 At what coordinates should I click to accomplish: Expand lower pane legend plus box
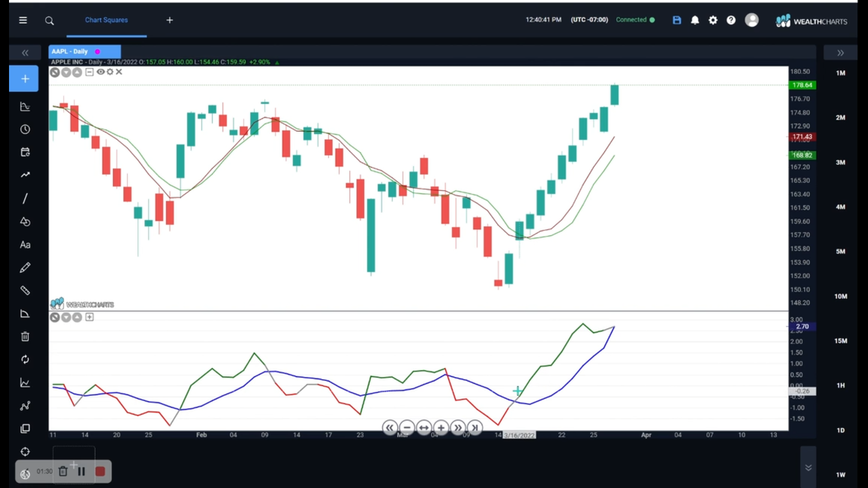90,317
